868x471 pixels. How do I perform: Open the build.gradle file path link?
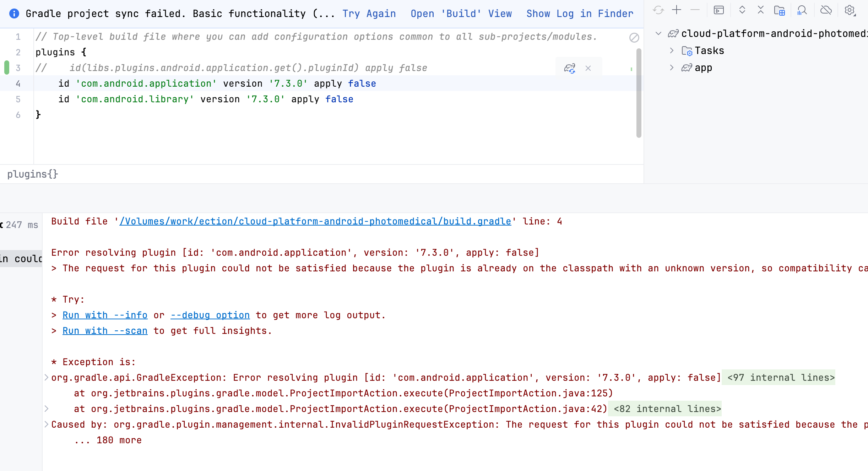(315, 222)
